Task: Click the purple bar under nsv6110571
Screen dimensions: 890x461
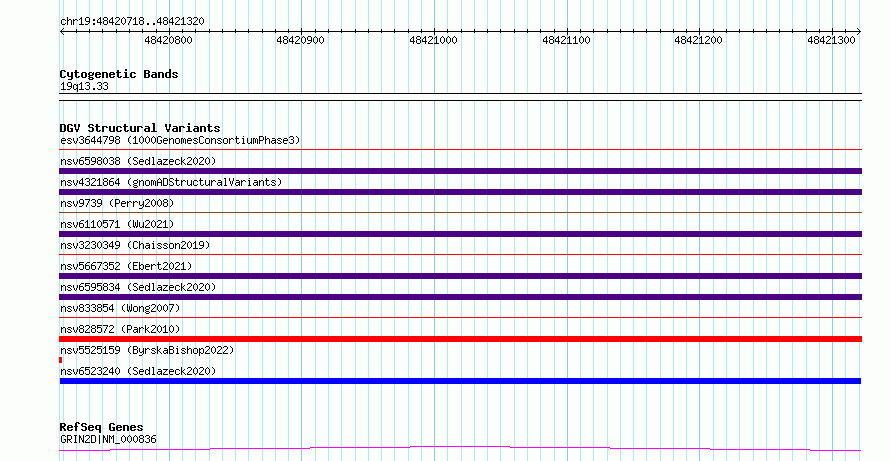Action: pyautogui.click(x=460, y=234)
